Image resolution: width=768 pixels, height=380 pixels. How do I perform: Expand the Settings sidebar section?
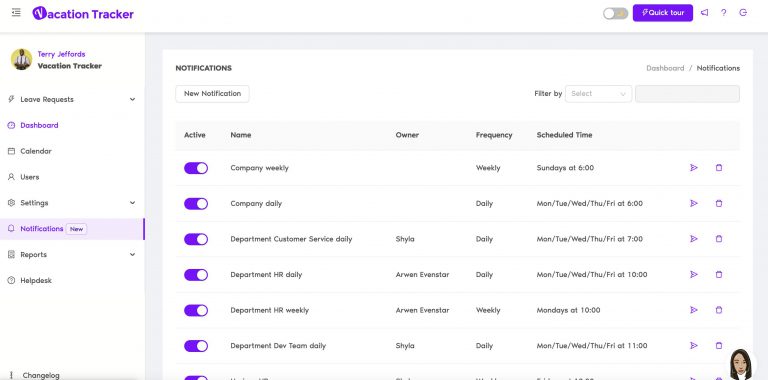click(72, 203)
